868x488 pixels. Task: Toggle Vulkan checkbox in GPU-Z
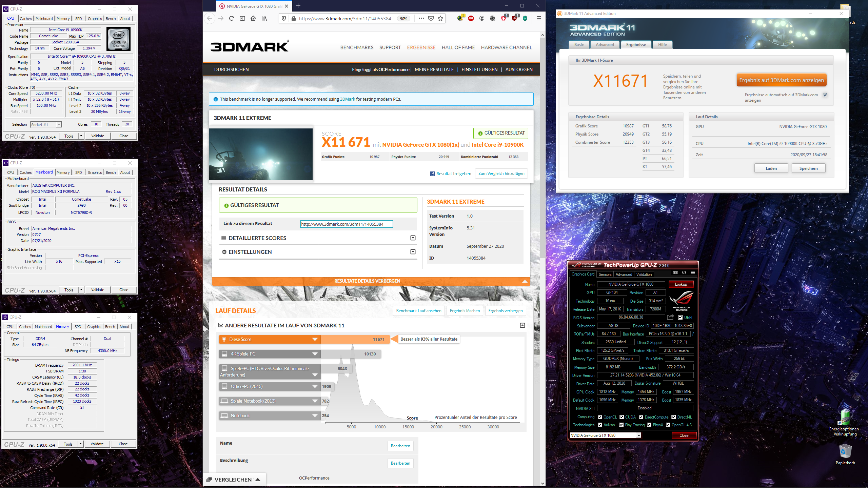(x=600, y=425)
